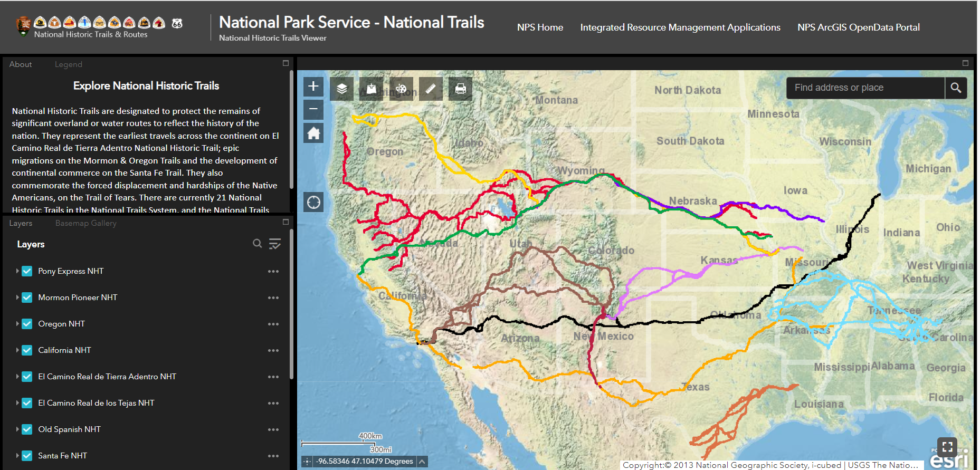Open the draw palette widget on map
This screenshot has height=470, width=980.
click(x=401, y=89)
